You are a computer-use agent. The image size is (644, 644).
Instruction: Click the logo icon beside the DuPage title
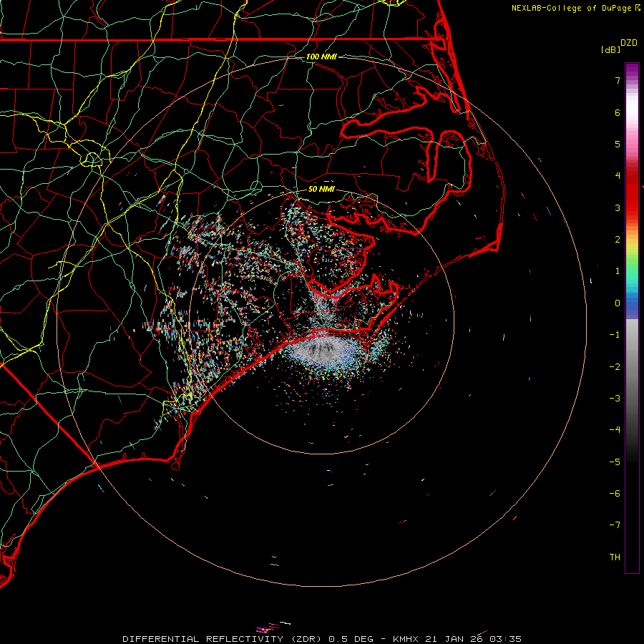coord(637,8)
